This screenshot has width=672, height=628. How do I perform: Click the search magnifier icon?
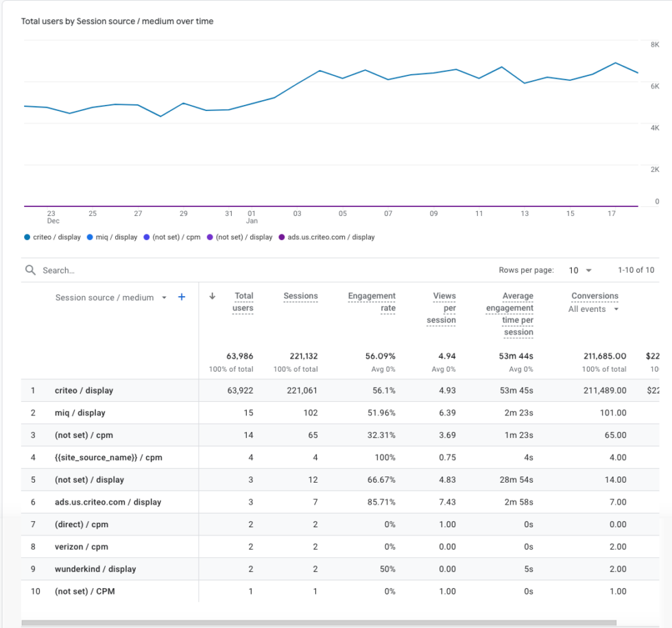pyautogui.click(x=30, y=269)
